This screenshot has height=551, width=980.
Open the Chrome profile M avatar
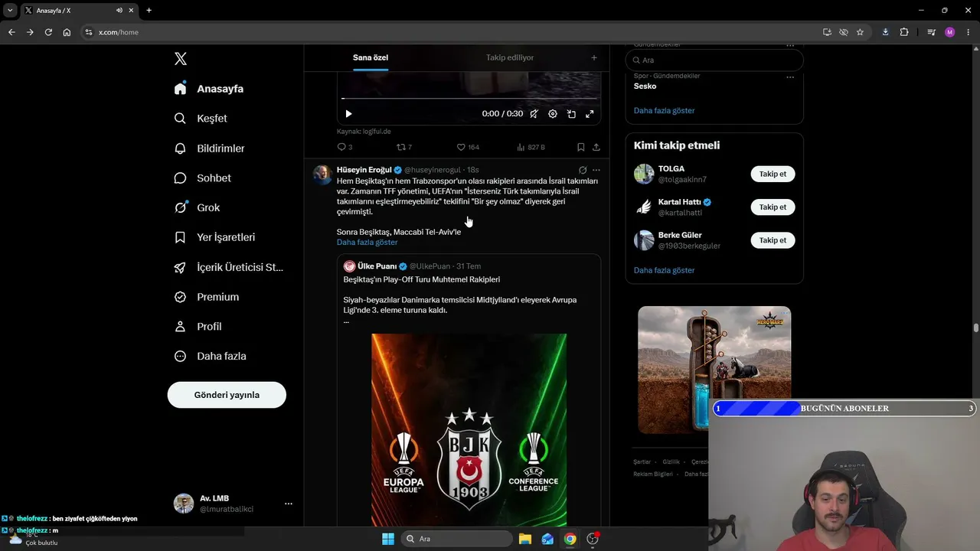(x=950, y=32)
